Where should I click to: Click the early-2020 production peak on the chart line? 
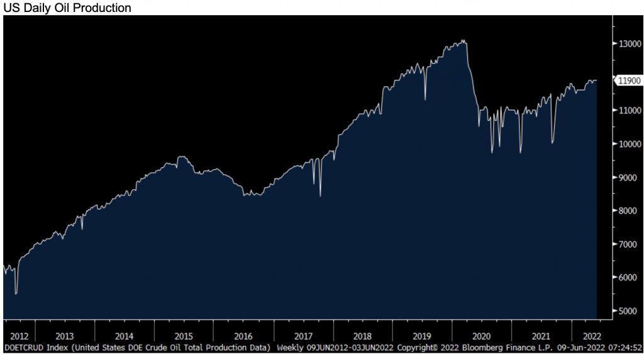tap(464, 41)
